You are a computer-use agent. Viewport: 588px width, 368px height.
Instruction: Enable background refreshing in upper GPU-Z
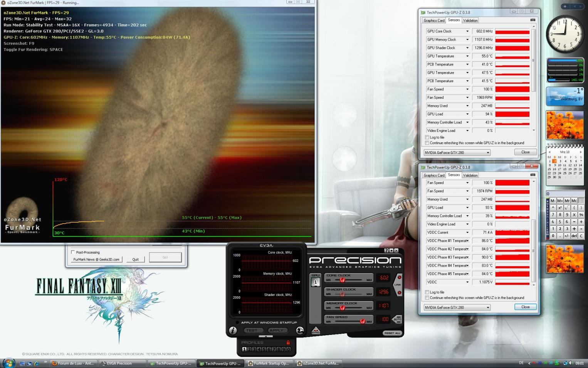(x=427, y=143)
